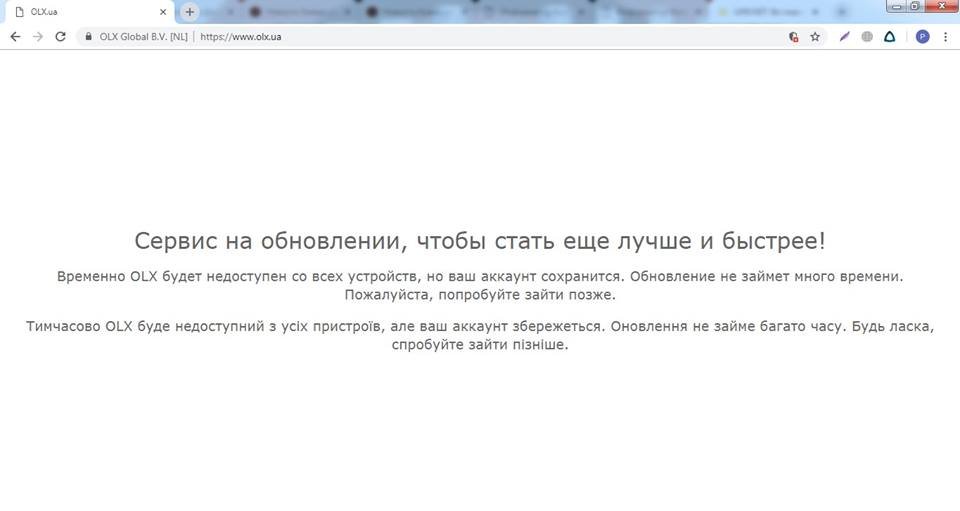This screenshot has width=960, height=511.
Task: Bookmark this page with the star icon
Action: [x=815, y=37]
